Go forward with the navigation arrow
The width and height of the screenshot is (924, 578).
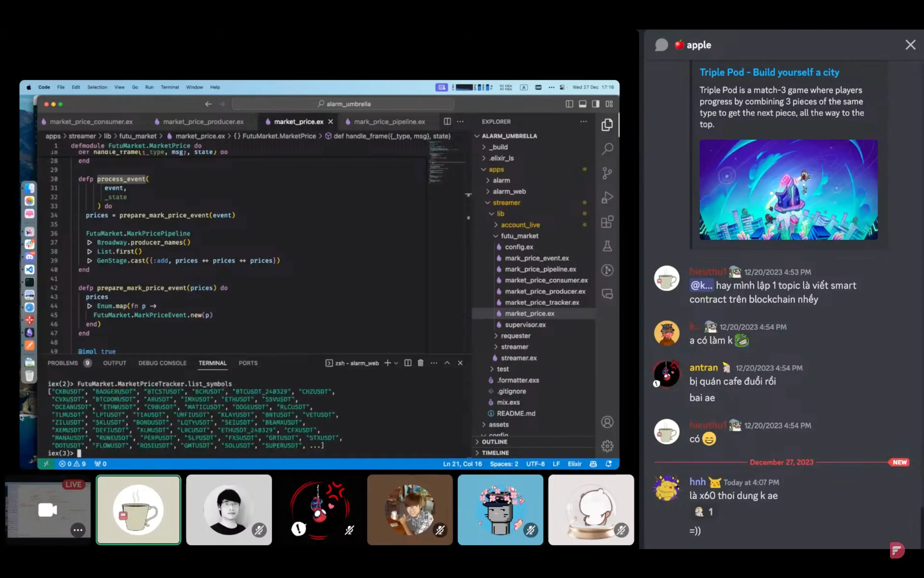[x=222, y=104]
